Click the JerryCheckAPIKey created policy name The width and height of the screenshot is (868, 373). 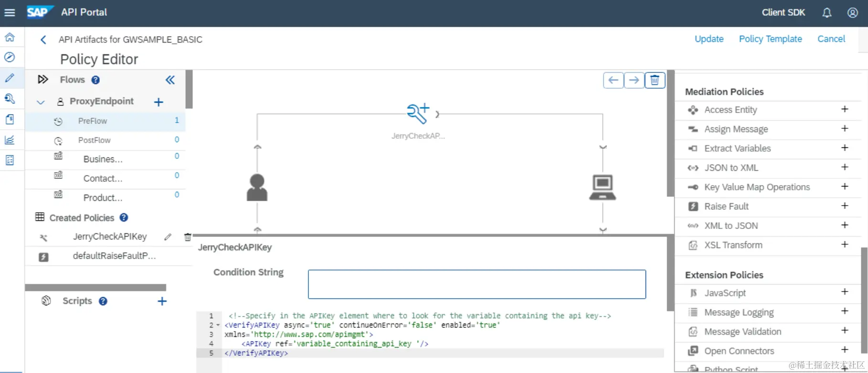110,237
